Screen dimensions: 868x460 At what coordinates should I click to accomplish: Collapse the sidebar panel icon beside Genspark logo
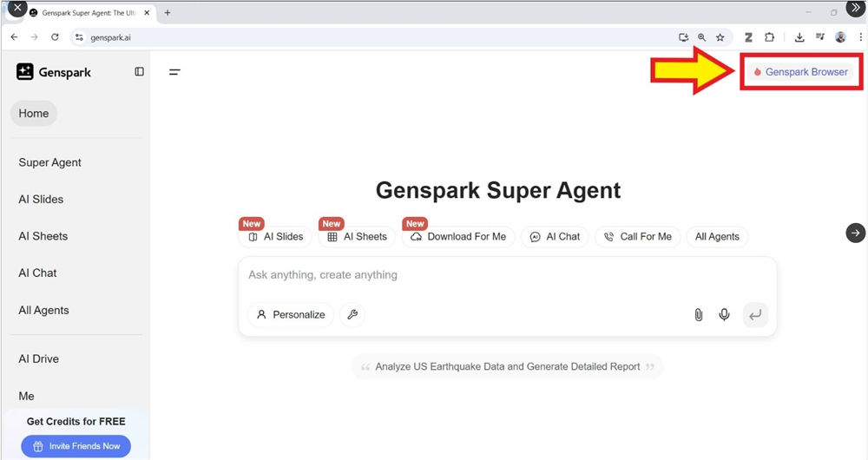[139, 72]
